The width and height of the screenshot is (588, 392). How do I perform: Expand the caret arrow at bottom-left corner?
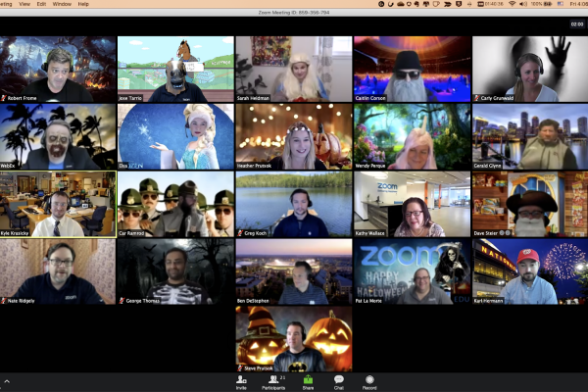[x=7, y=379]
